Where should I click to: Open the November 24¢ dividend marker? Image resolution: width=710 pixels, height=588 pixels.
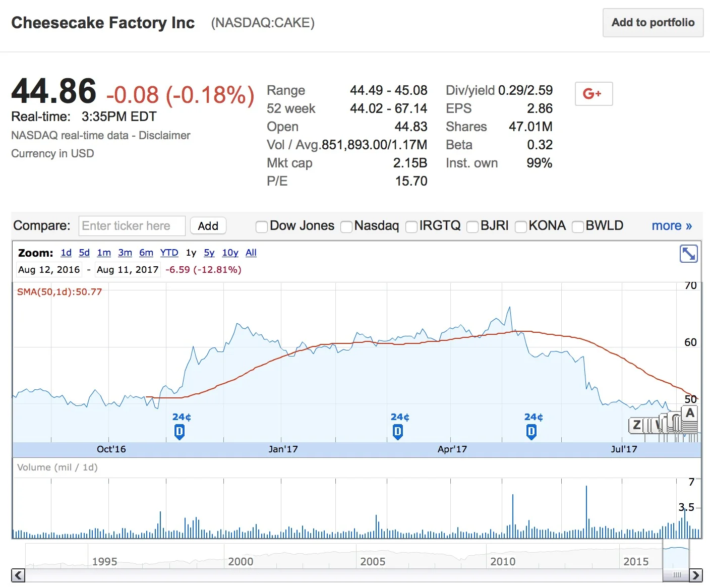(x=180, y=432)
